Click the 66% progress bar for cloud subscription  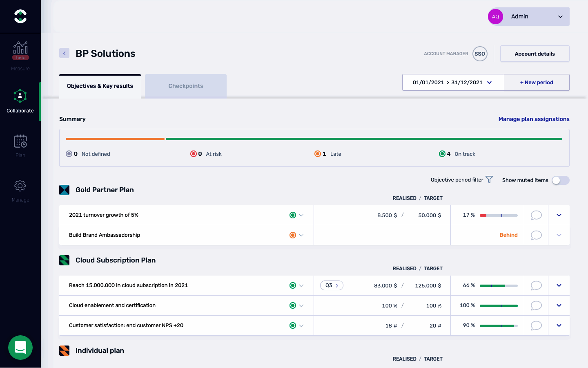499,285
